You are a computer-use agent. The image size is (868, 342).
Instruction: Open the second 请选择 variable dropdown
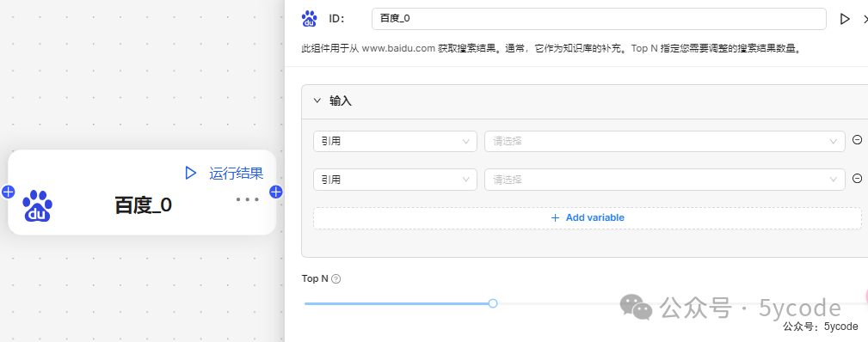[665, 180]
